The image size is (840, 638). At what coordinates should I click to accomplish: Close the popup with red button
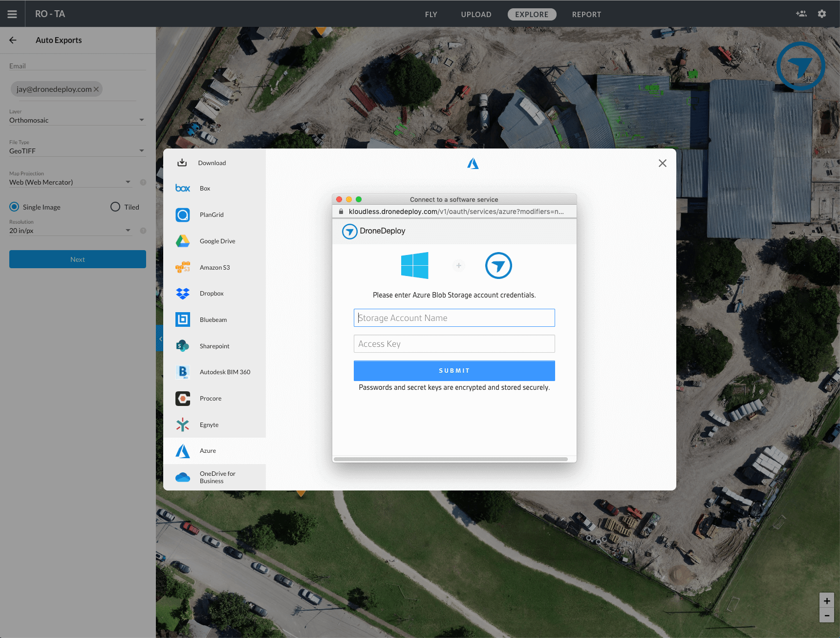[339, 199]
